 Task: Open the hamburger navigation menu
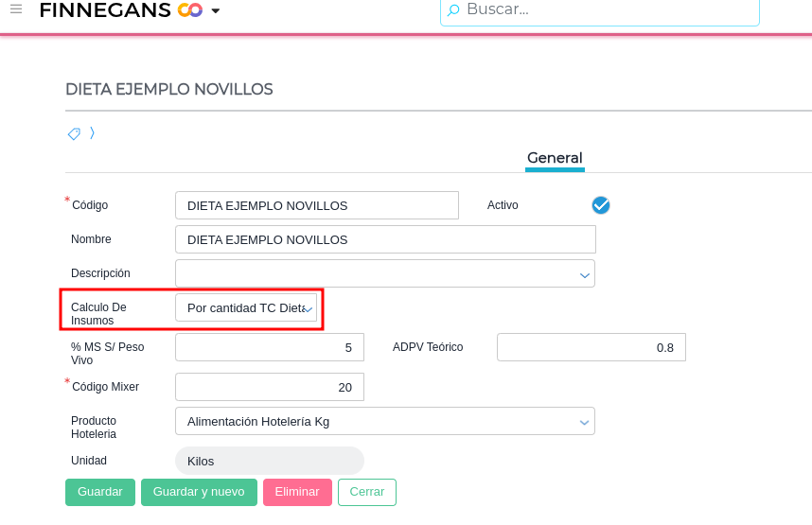16,9
